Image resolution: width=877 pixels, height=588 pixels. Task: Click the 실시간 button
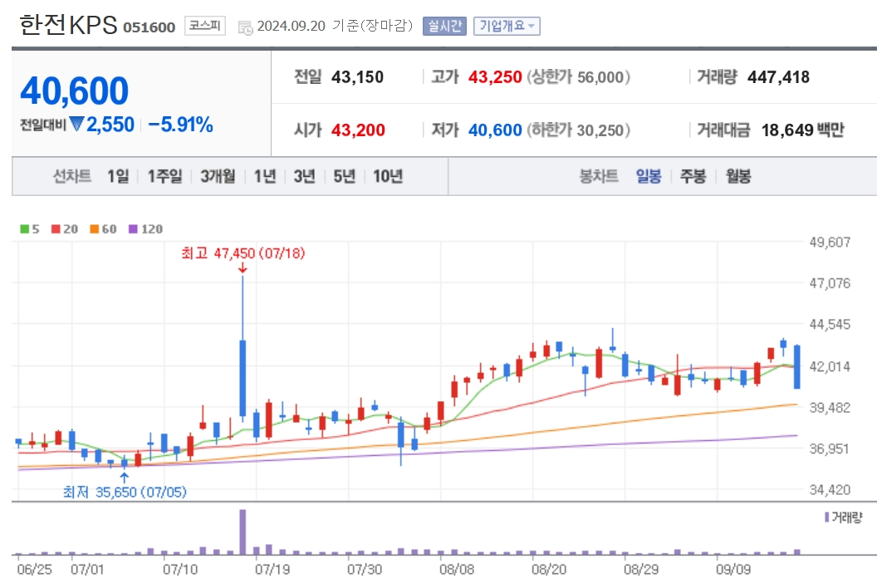tap(444, 26)
